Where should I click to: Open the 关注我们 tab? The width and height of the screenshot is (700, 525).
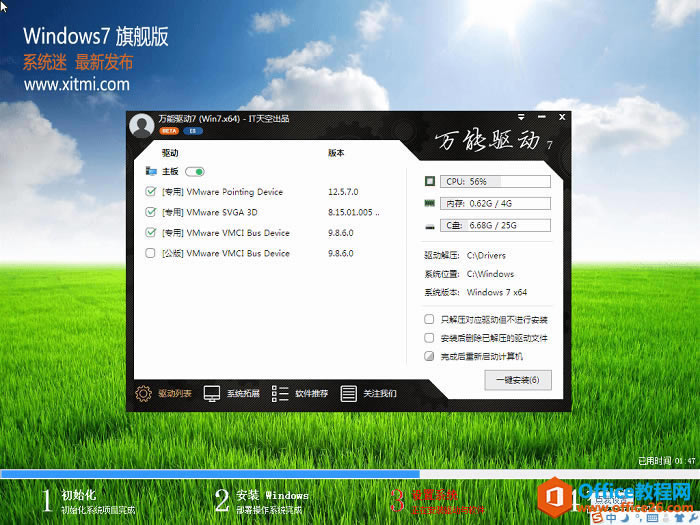368,393
